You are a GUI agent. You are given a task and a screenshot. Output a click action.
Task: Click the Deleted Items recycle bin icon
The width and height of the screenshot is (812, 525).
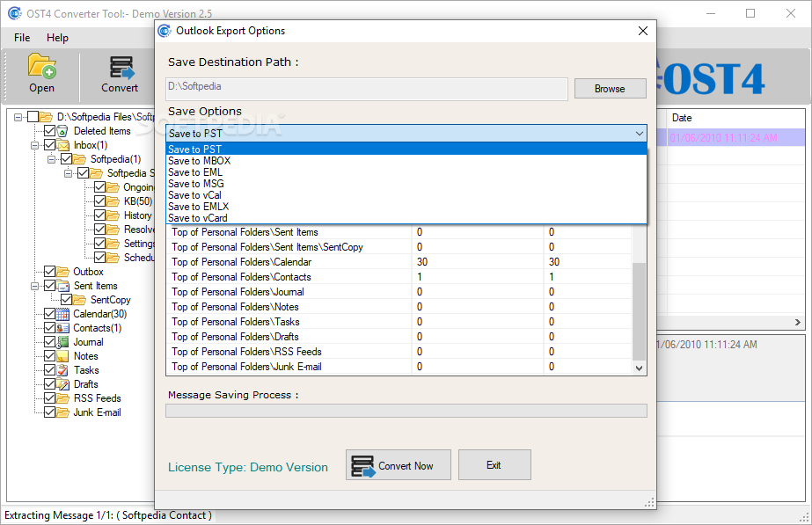click(x=62, y=131)
